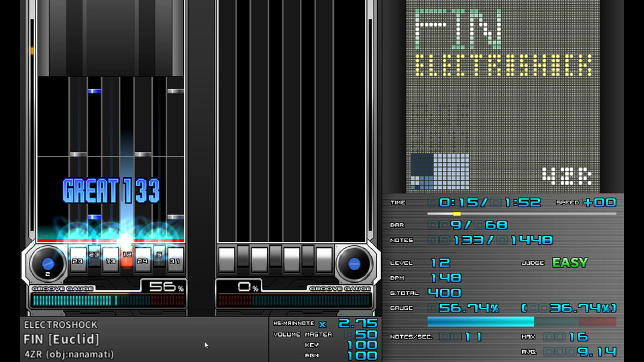644x362 pixels.
Task: Click the bracketed gauge value 36.74%
Action: [569, 308]
